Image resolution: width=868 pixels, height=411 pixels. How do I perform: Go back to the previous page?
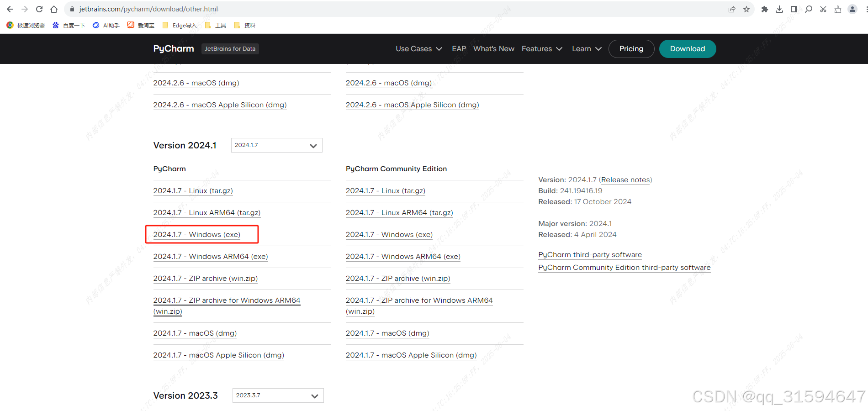[10, 9]
